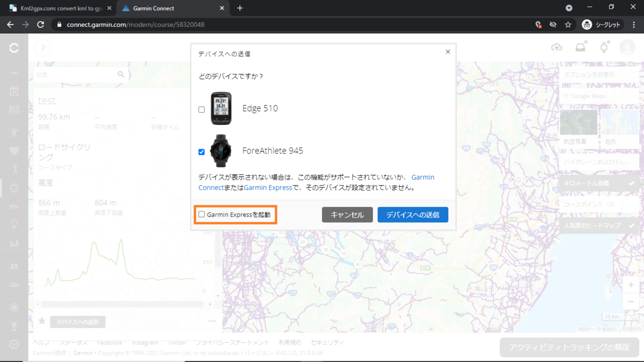Screen dimensions: 644x362
Task: Click the Garmin Connect logo in sidebar
Action: [x=14, y=48]
